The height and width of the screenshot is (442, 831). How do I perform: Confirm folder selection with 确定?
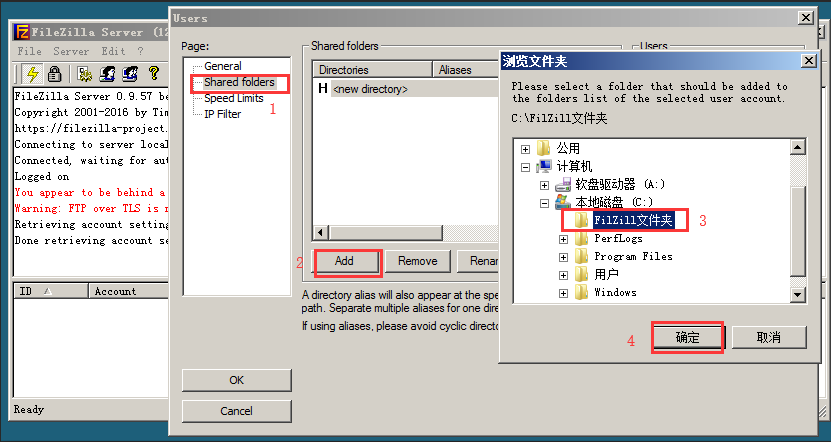click(x=687, y=338)
